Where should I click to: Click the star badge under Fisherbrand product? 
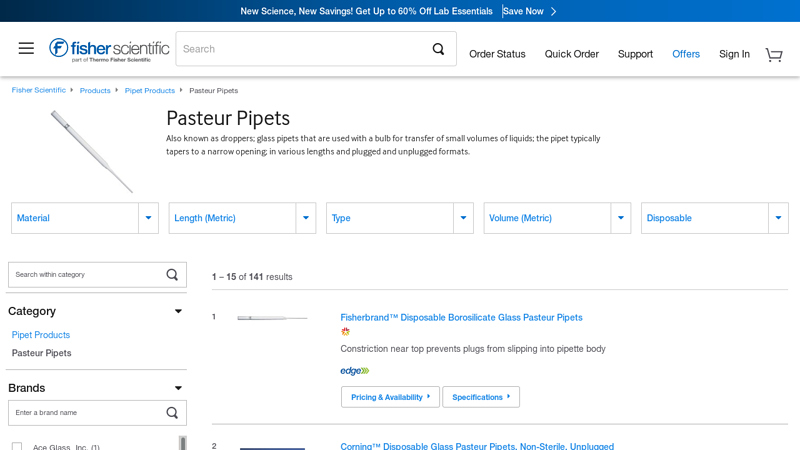coord(345,332)
